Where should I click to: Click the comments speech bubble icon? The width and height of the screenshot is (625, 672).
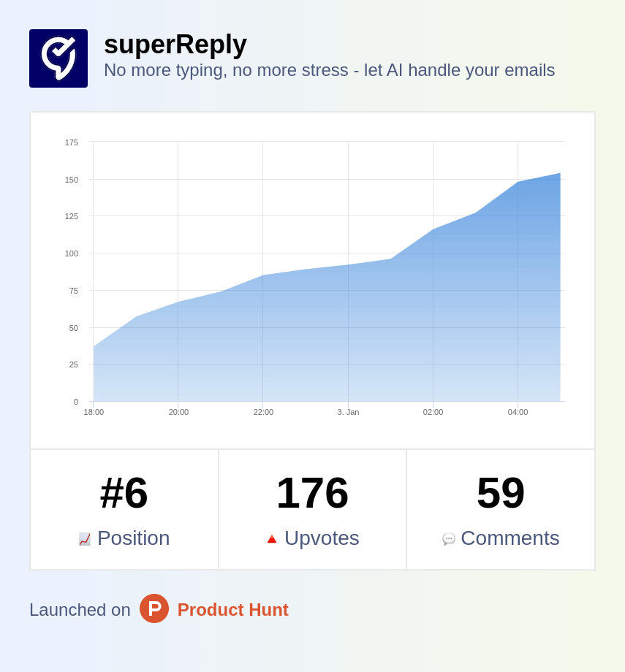point(449,539)
